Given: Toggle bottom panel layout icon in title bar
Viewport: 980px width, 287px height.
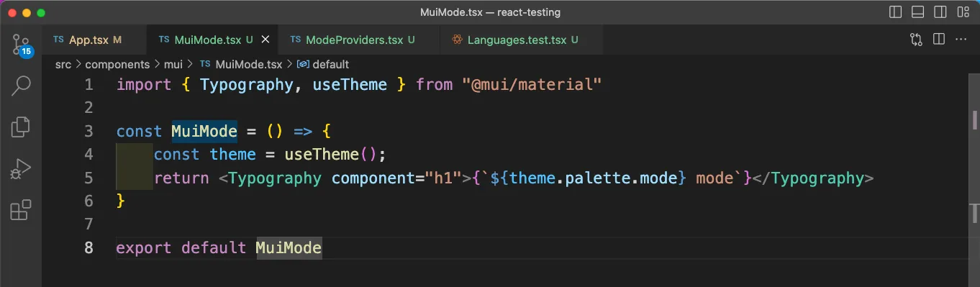Looking at the screenshot, I should click(917, 12).
